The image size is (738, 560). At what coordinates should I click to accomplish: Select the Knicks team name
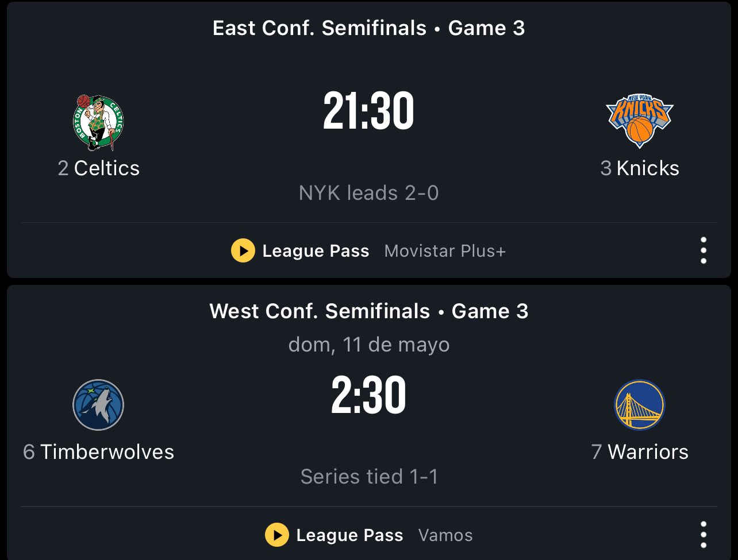(648, 168)
